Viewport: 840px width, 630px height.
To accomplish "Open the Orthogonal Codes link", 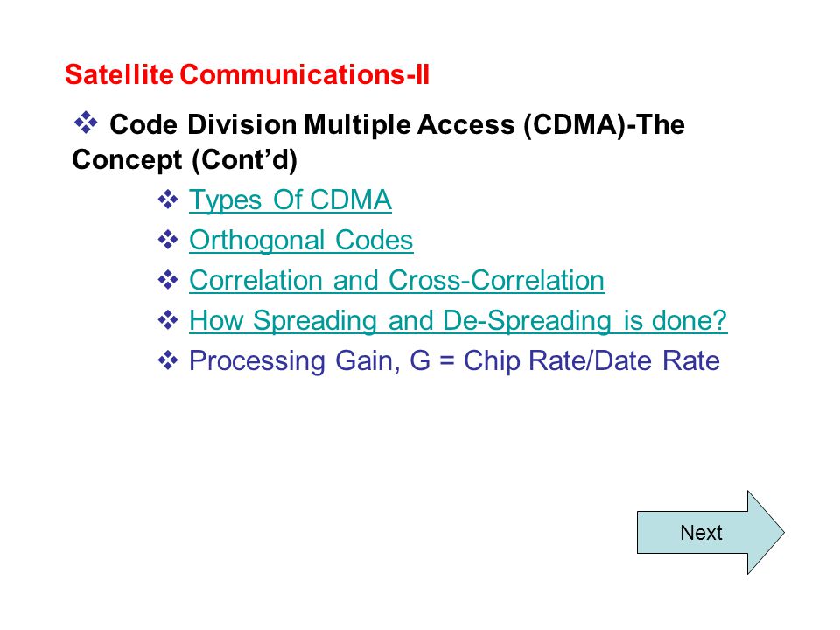I will (300, 241).
